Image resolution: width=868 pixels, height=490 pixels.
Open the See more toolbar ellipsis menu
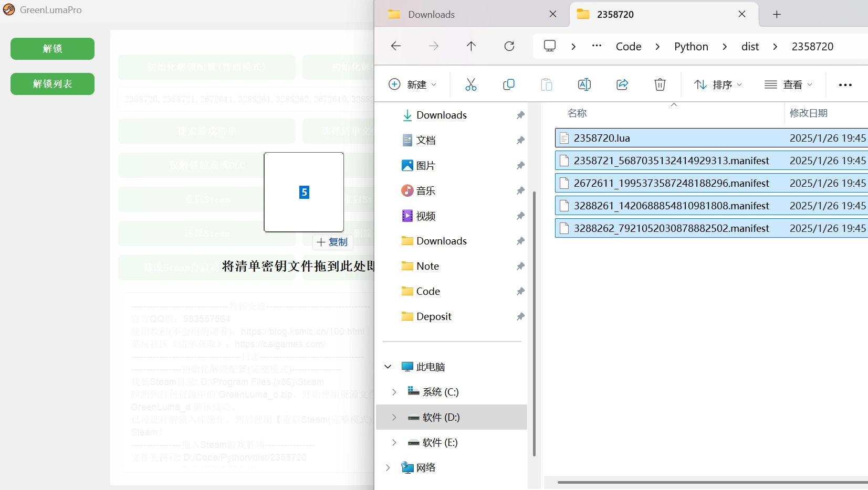845,85
